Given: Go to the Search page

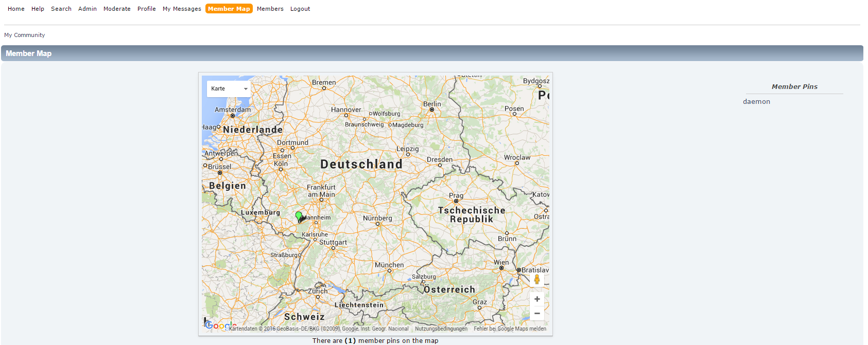Looking at the screenshot, I should (61, 9).
